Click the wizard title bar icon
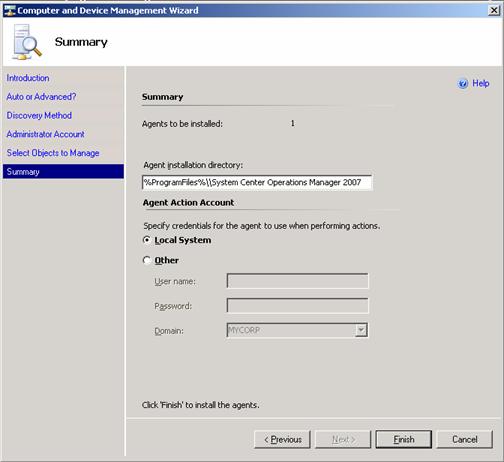The height and width of the screenshot is (462, 504). [x=10, y=10]
